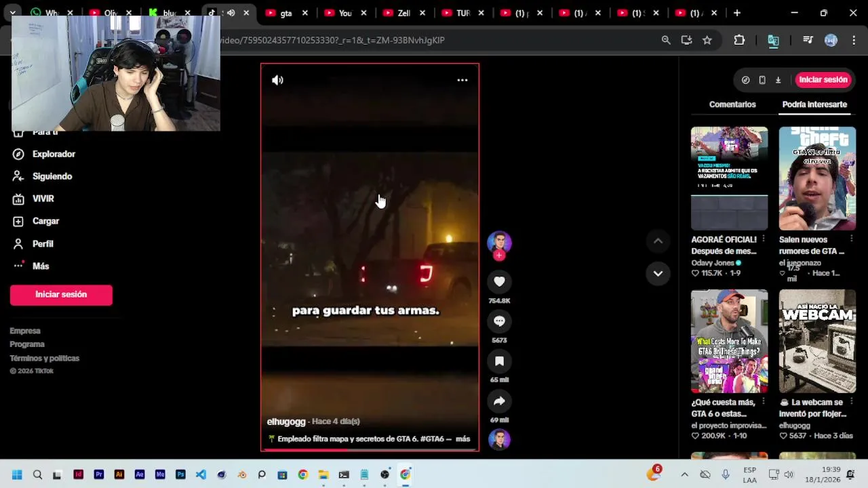This screenshot has height=488, width=868.
Task: Open Photoshop from the taskbar
Action: (180, 474)
